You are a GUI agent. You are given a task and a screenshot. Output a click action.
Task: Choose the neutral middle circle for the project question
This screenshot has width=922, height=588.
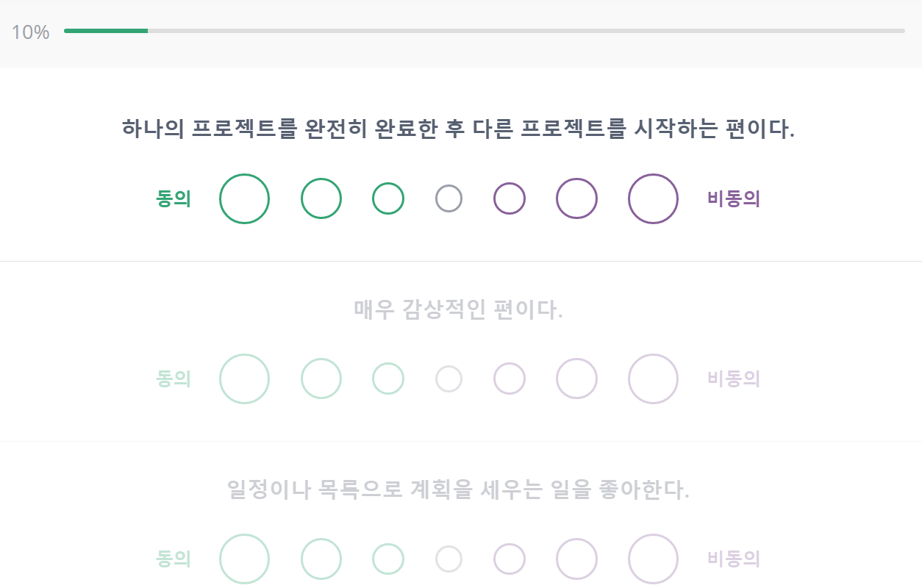pyautogui.click(x=449, y=198)
